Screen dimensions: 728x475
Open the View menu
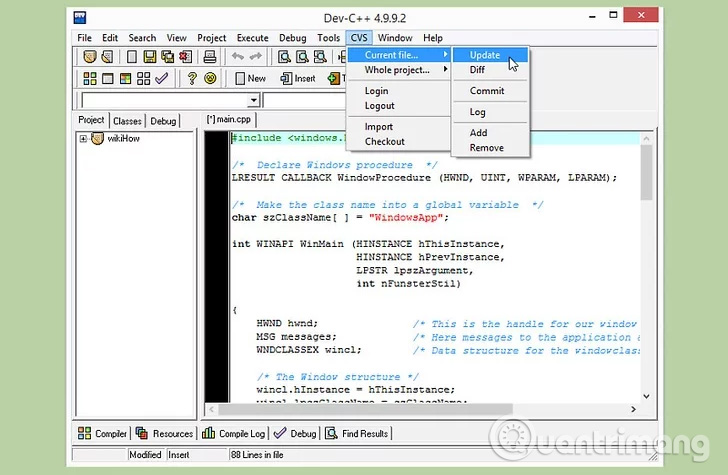(176, 38)
